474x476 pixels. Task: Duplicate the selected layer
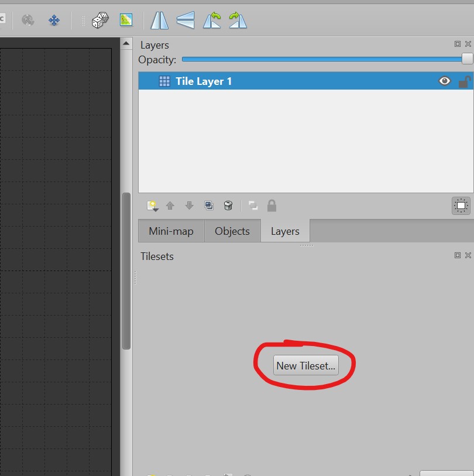[209, 206]
